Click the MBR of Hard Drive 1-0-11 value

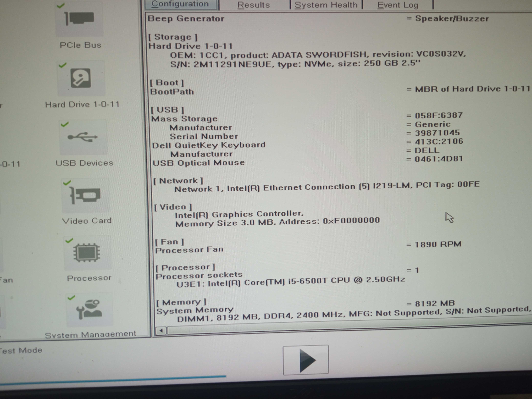[x=473, y=89]
